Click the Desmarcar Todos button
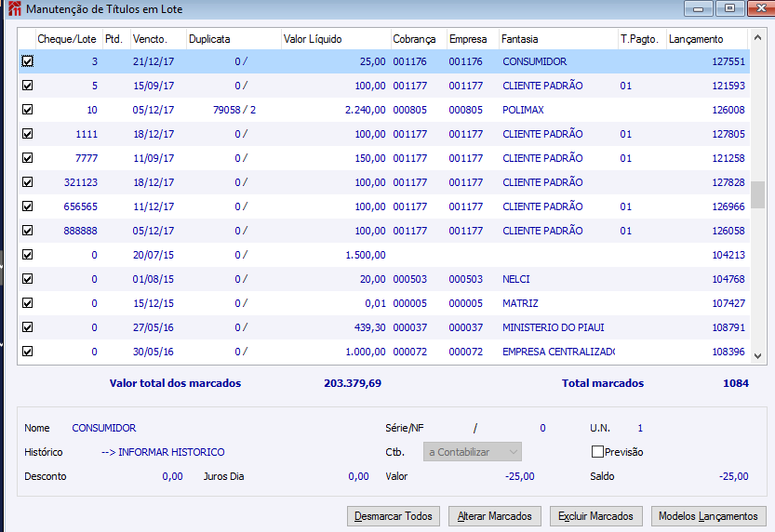775x532 pixels. point(394,516)
